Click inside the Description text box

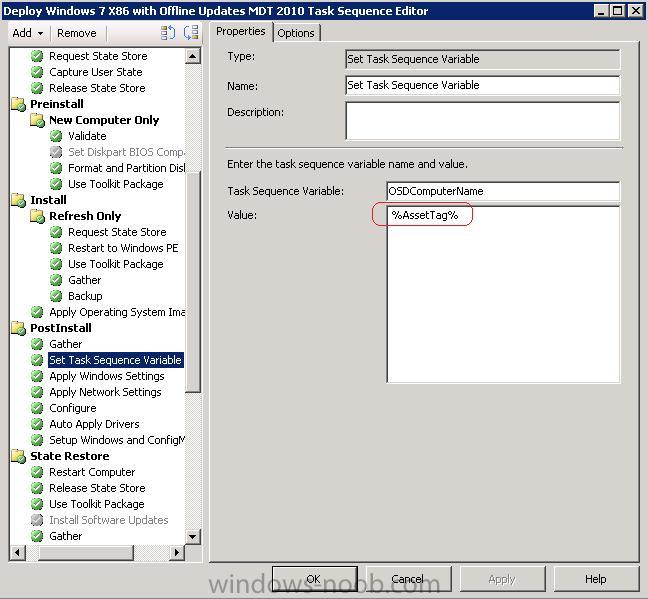[482, 121]
